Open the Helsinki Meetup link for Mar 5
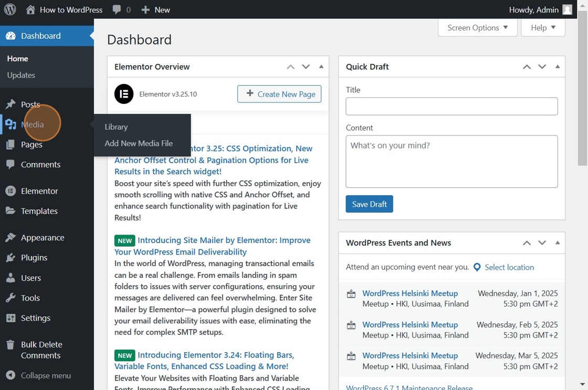Image resolution: width=588 pixels, height=390 pixels. [410, 355]
